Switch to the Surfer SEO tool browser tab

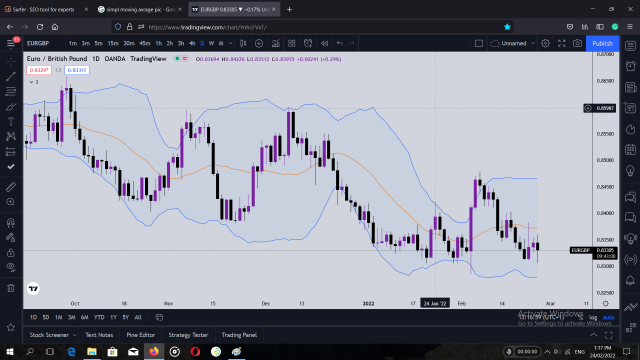click(x=44, y=9)
